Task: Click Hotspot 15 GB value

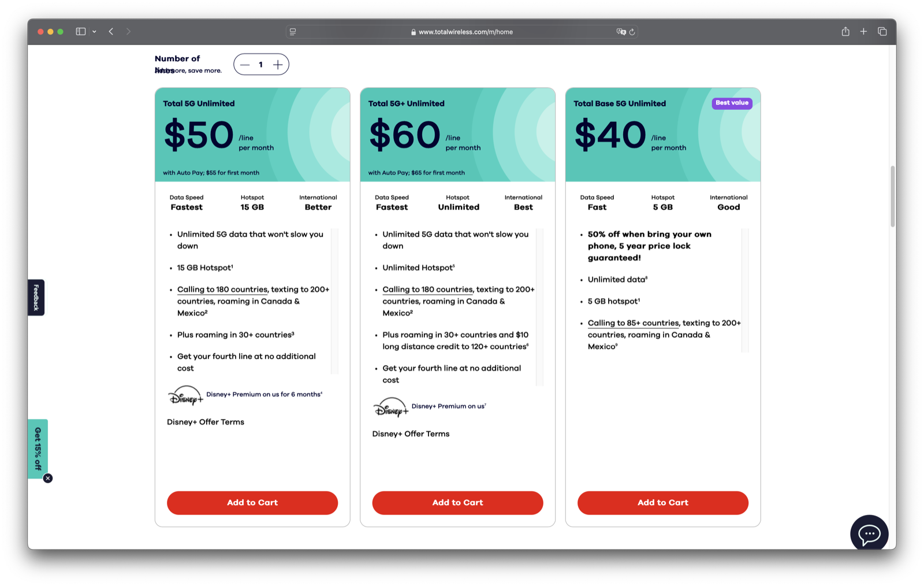Action: 252,207
